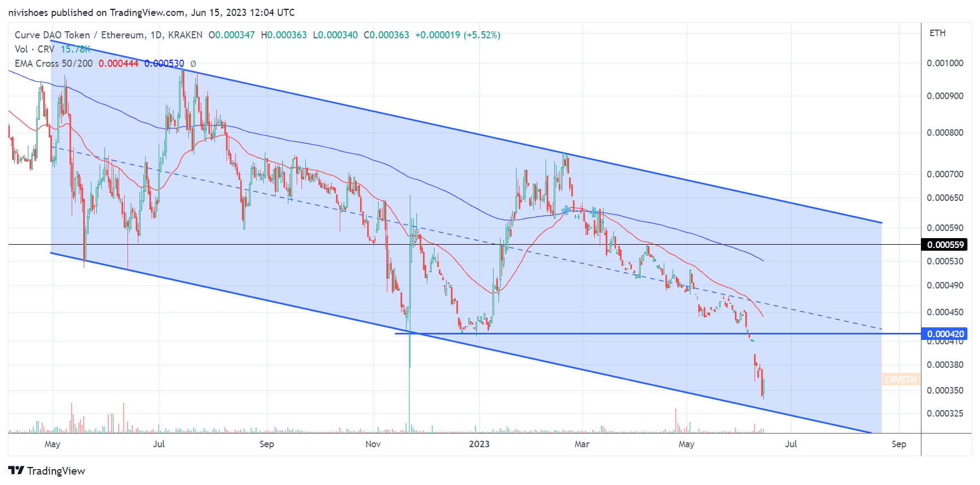Click the 2023 label on time axis
The image size is (980, 485).
tap(479, 444)
